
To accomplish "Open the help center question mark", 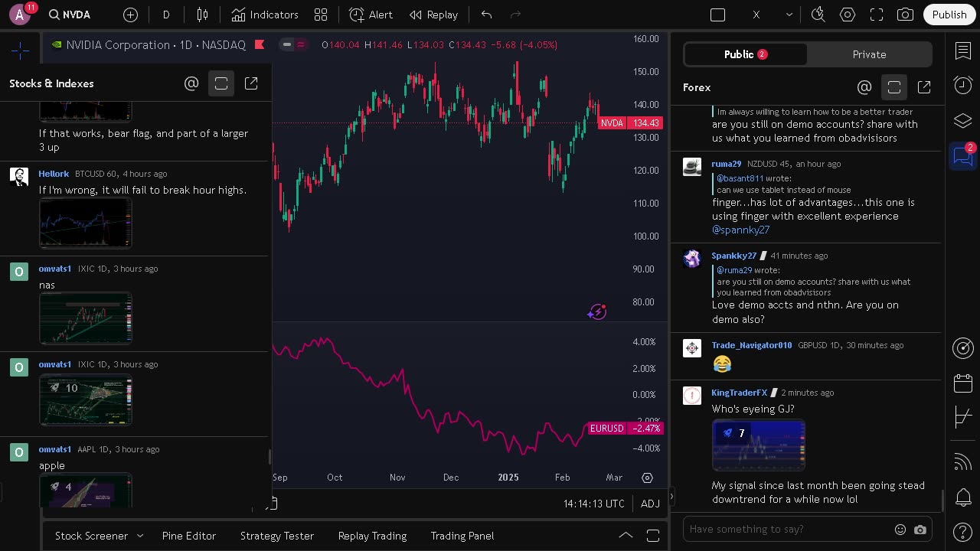I will tap(963, 532).
